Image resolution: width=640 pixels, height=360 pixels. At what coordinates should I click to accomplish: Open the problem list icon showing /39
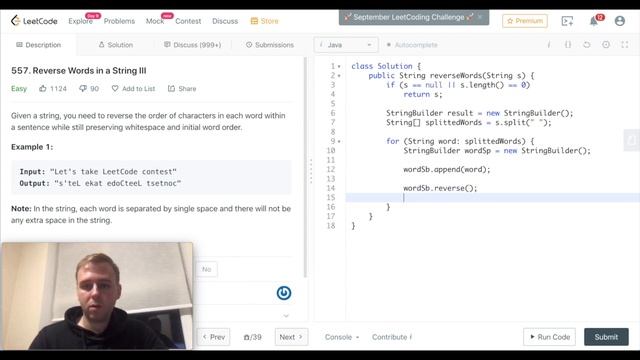253,337
